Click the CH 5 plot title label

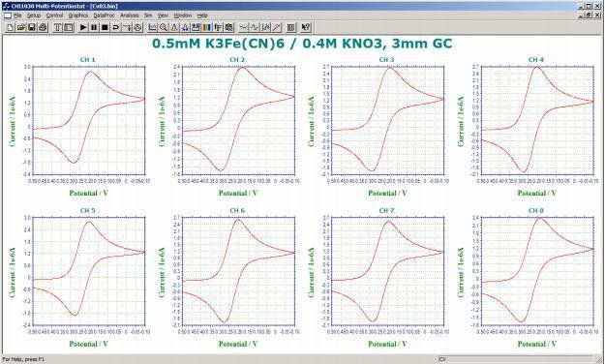coord(87,210)
